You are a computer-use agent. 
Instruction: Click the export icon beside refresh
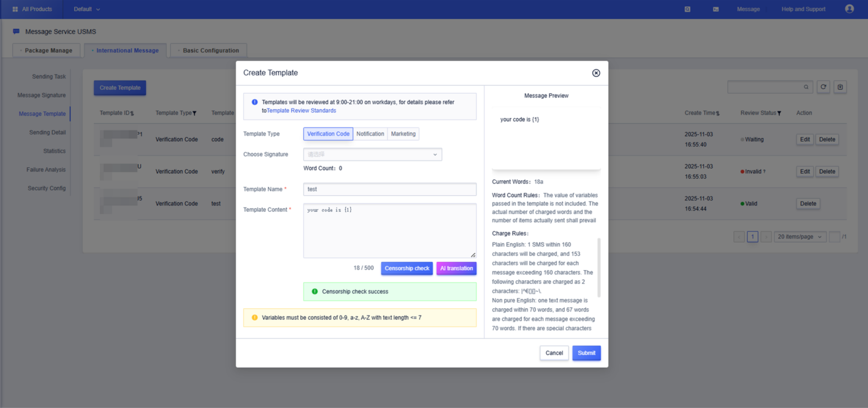(x=840, y=87)
